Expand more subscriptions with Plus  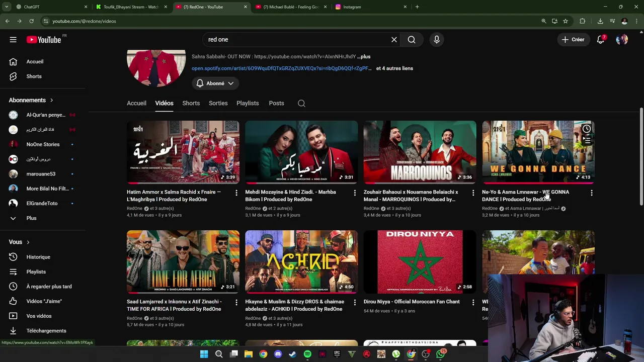[x=31, y=218]
